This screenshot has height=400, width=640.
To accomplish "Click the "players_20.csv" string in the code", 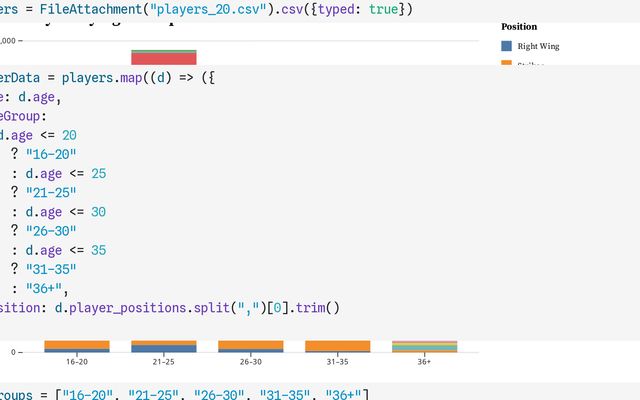I will pyautogui.click(x=208, y=9).
